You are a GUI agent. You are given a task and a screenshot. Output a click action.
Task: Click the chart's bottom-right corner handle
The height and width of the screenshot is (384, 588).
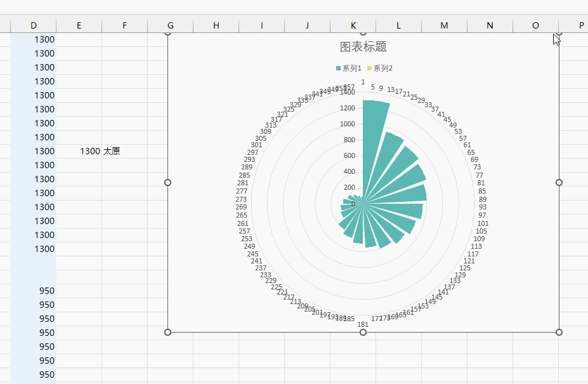(559, 332)
